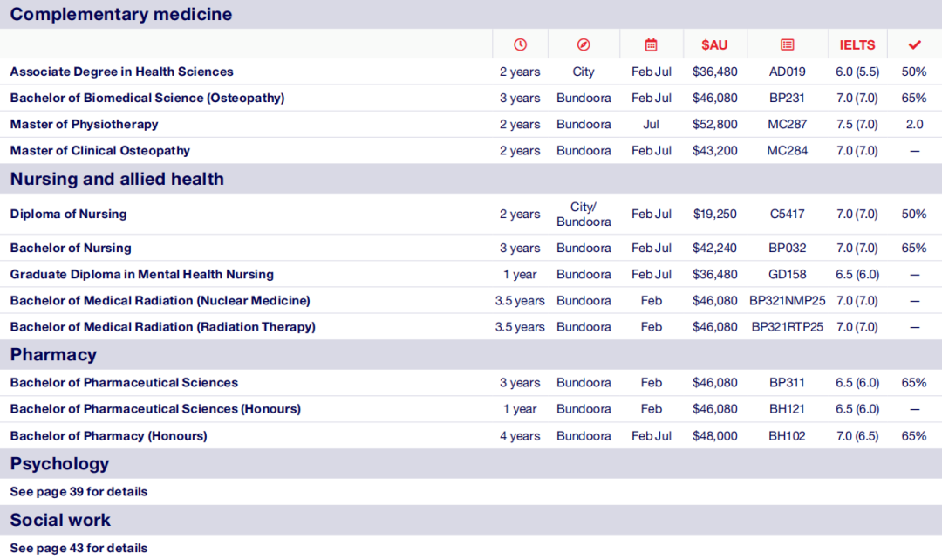The height and width of the screenshot is (560, 942).
Task: Click program code BH121
Action: pyautogui.click(x=787, y=408)
